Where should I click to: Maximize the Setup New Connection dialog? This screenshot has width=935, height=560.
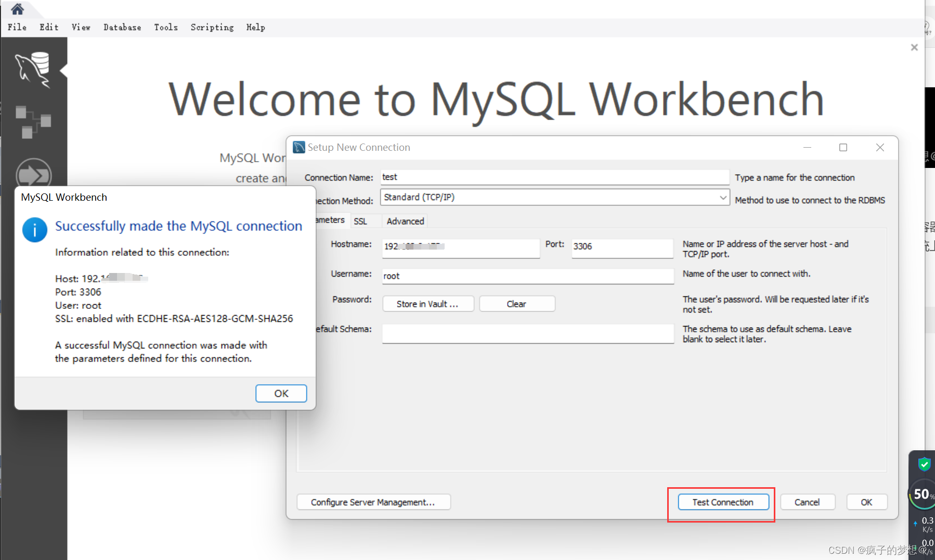843,148
